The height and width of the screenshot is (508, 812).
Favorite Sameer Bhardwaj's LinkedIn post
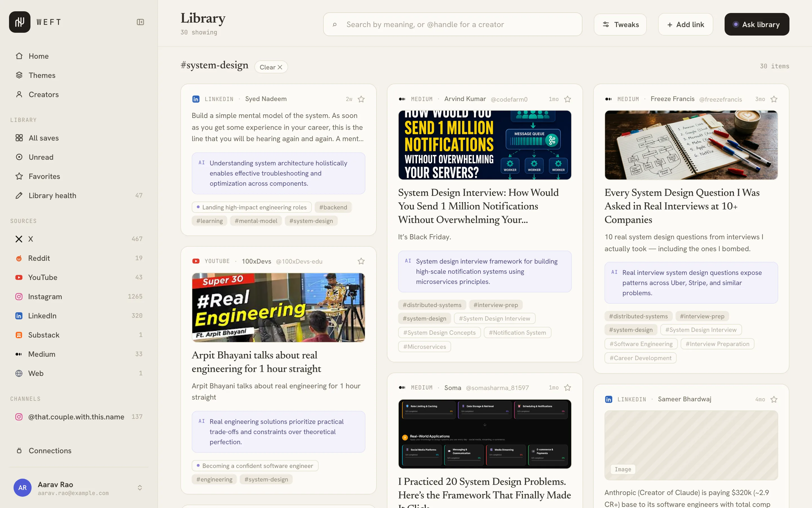point(774,399)
